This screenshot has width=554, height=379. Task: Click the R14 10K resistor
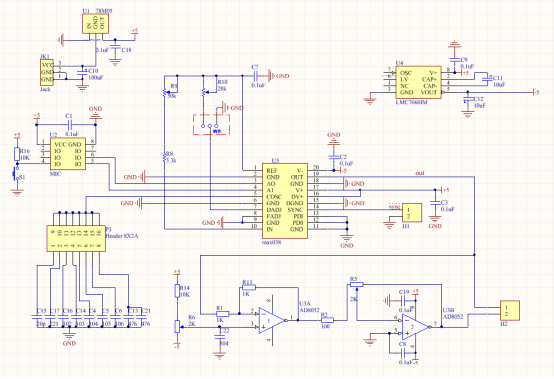click(177, 291)
